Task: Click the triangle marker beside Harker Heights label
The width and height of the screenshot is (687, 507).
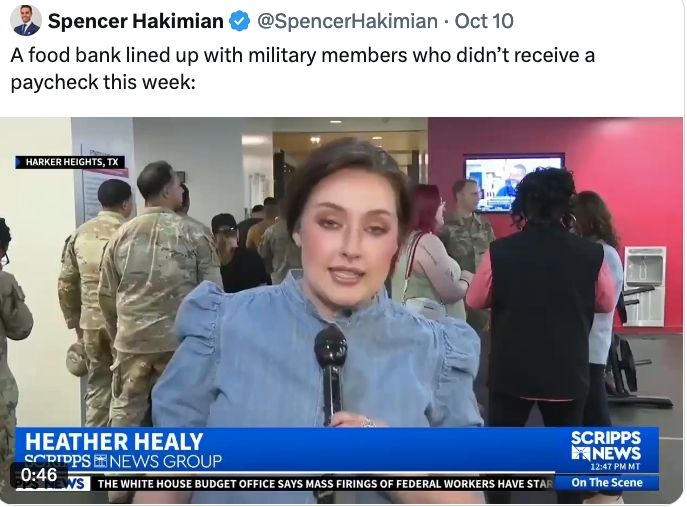Action: pyautogui.click(x=18, y=162)
